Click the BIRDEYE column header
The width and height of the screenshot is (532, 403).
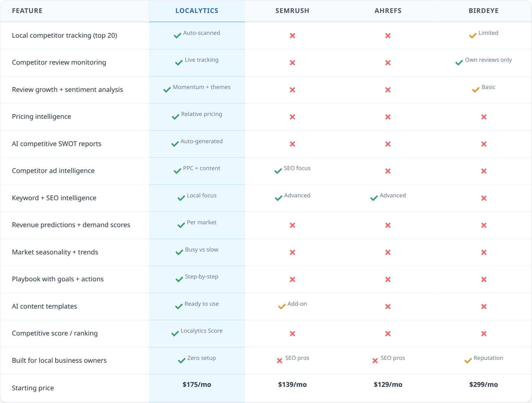[484, 11]
